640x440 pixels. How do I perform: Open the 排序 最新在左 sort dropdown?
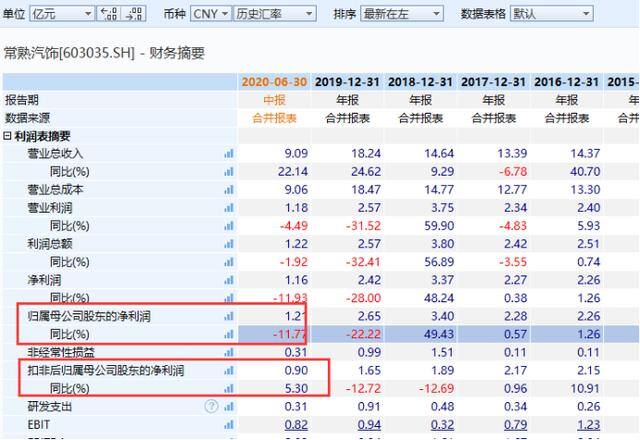click(402, 14)
